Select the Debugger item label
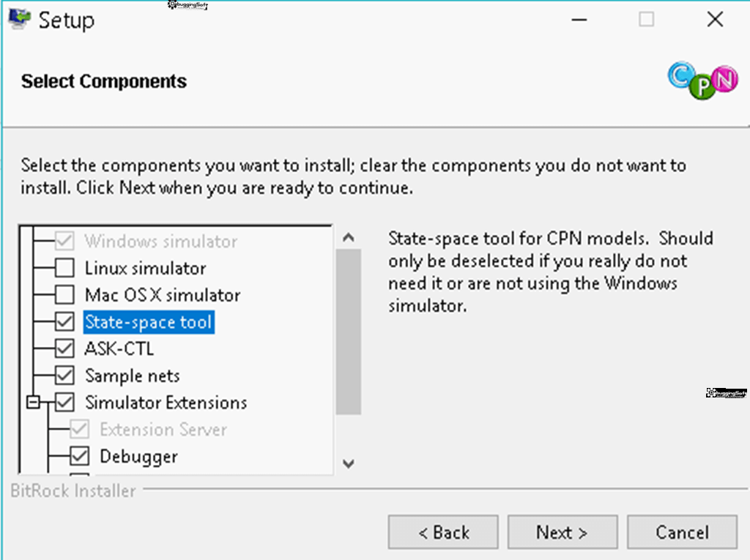Screen dimensions: 750x560 point(138,457)
